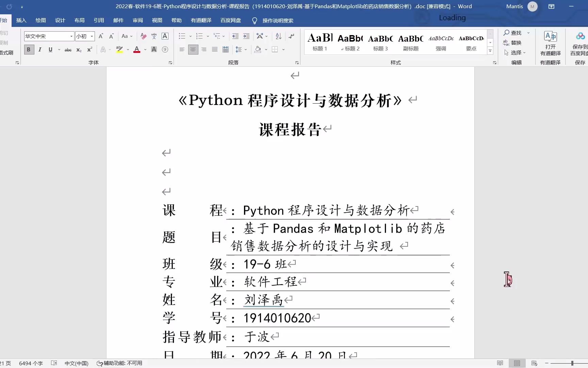Open ribbon display options
Viewport: 588px width, 368px height.
(552, 6)
